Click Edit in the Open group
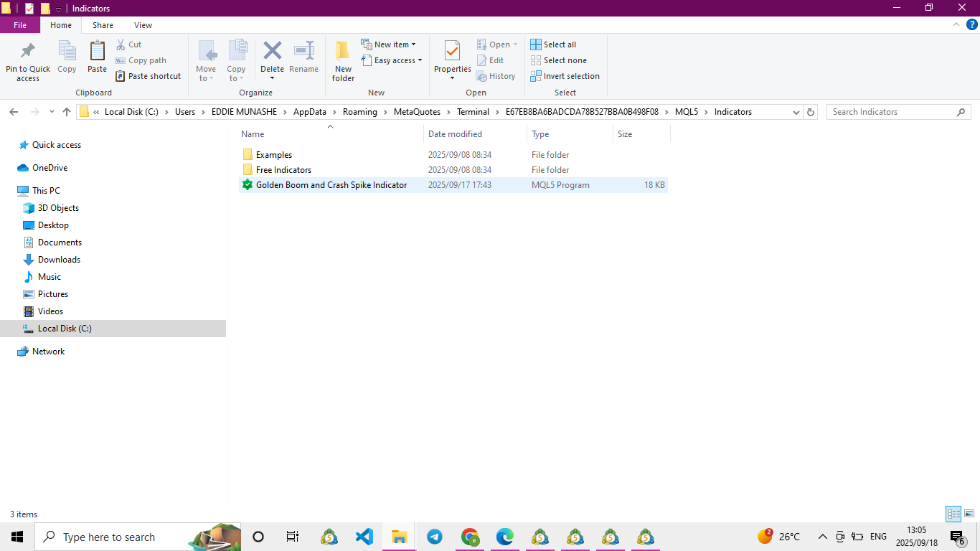 tap(491, 60)
